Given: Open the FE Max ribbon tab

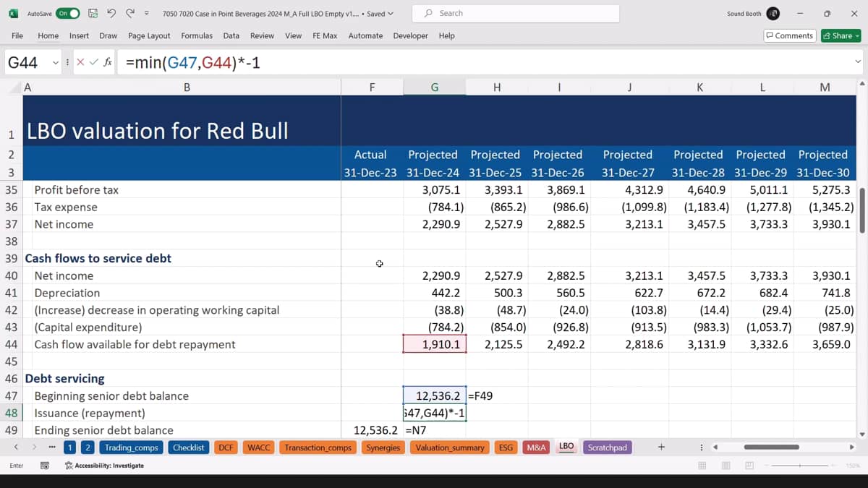Looking at the screenshot, I should tap(325, 35).
